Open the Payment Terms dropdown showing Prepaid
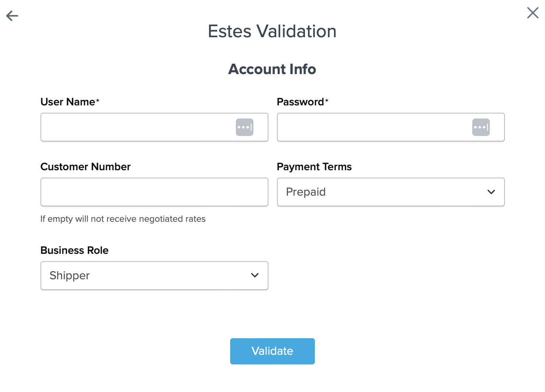Viewport: 545px width, 392px height. click(x=383, y=192)
